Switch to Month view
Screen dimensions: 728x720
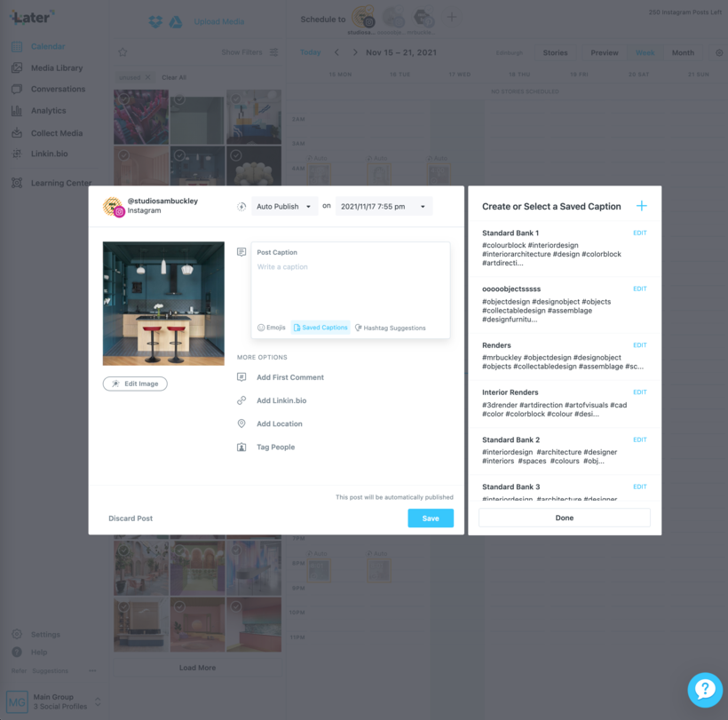(683, 52)
